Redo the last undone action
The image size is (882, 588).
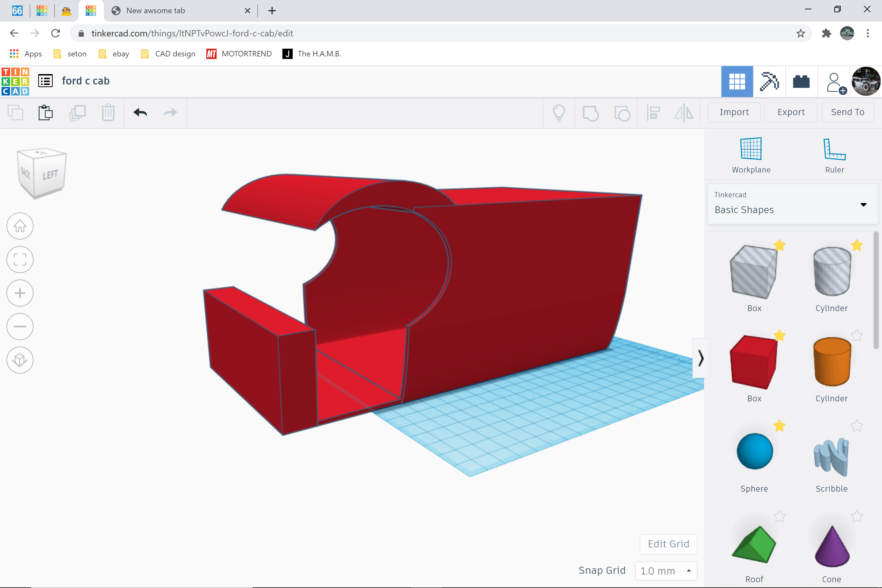tap(170, 113)
